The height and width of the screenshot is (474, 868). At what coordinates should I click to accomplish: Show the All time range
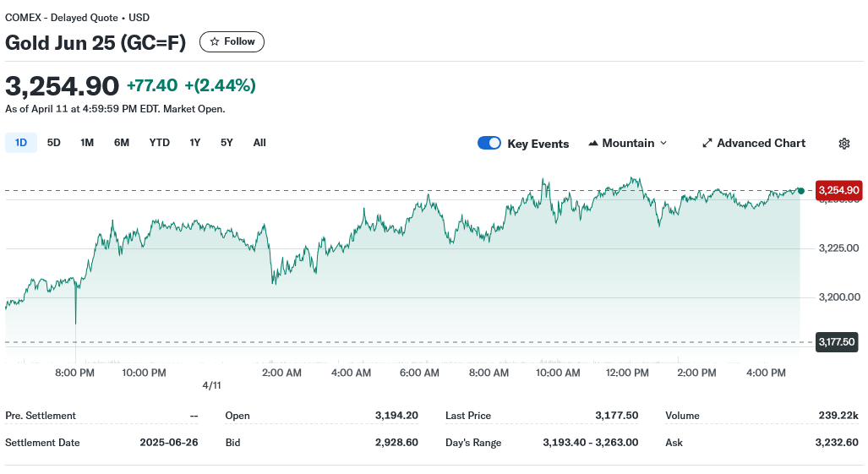(x=259, y=143)
